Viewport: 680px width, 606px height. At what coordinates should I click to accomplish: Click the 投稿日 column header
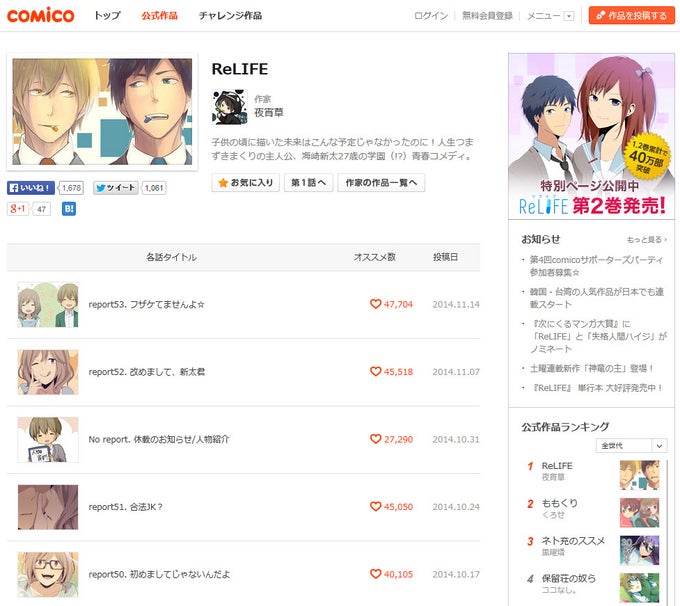point(445,257)
